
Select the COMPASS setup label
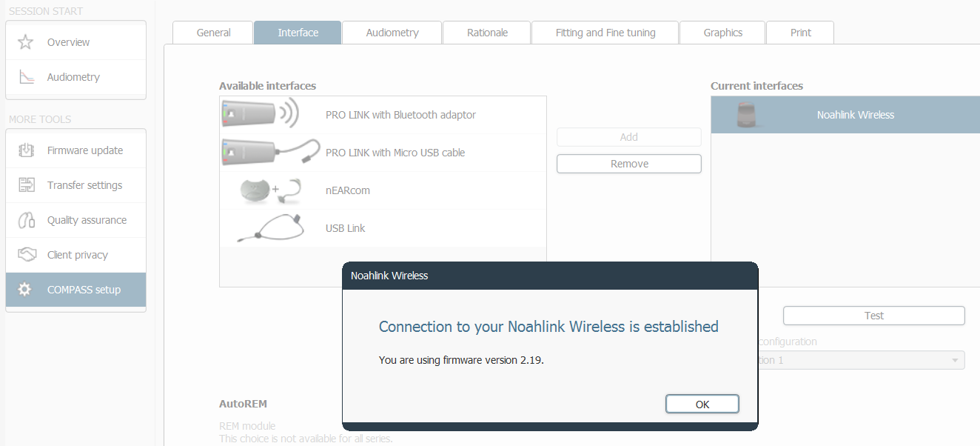click(84, 290)
